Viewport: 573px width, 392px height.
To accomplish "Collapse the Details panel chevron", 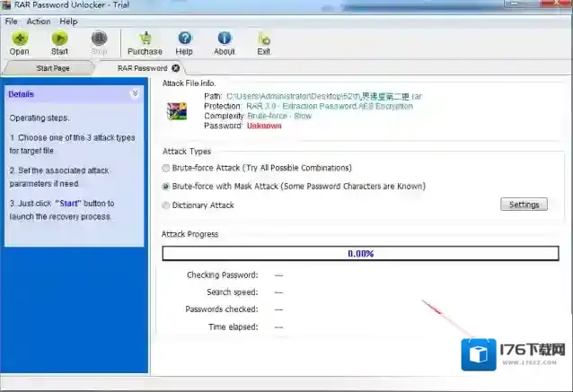I will click(135, 93).
